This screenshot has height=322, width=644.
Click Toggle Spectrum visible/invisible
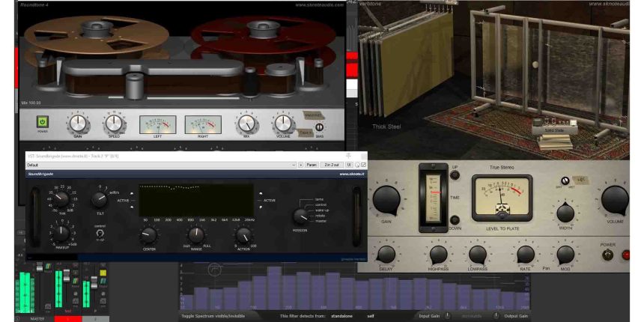coord(213,316)
